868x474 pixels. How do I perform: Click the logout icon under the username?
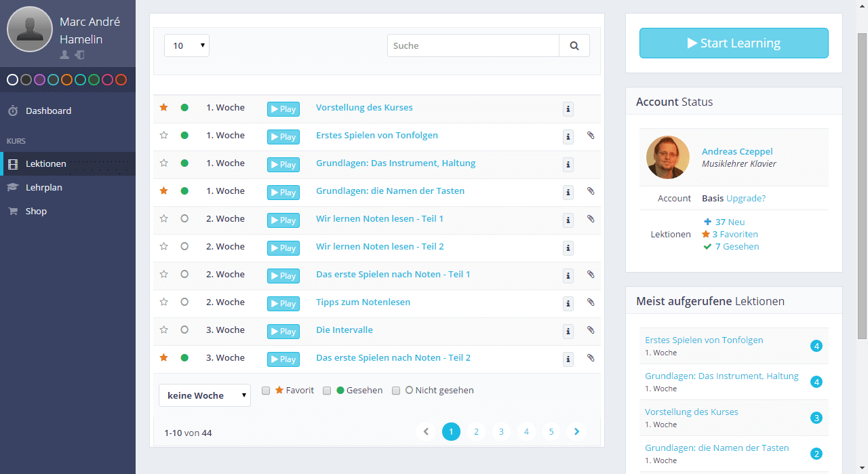(79, 55)
